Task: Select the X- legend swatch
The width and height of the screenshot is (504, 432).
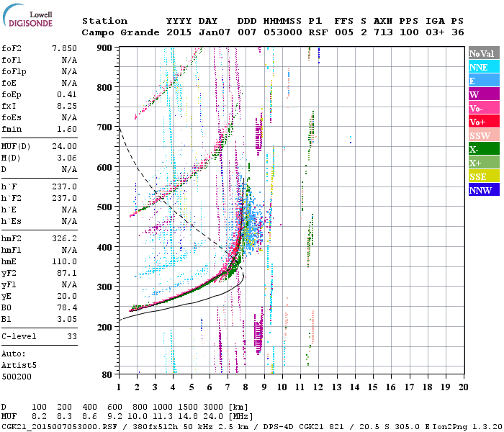Action: click(x=484, y=149)
